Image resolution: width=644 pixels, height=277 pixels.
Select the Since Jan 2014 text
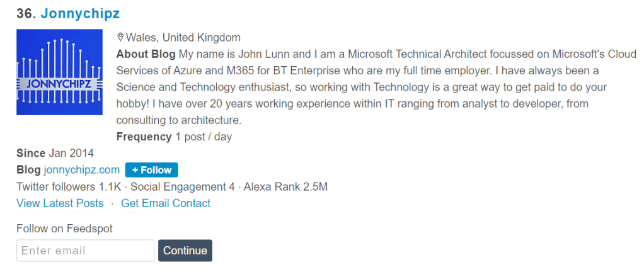[x=55, y=153]
